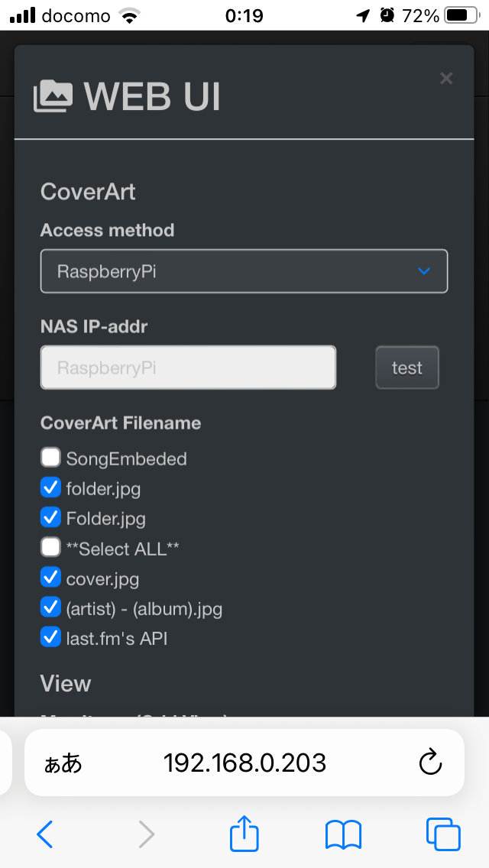This screenshot has height=868, width=489.
Task: Toggle the (artist) - (album).jpg checkbox
Action: 50,607
